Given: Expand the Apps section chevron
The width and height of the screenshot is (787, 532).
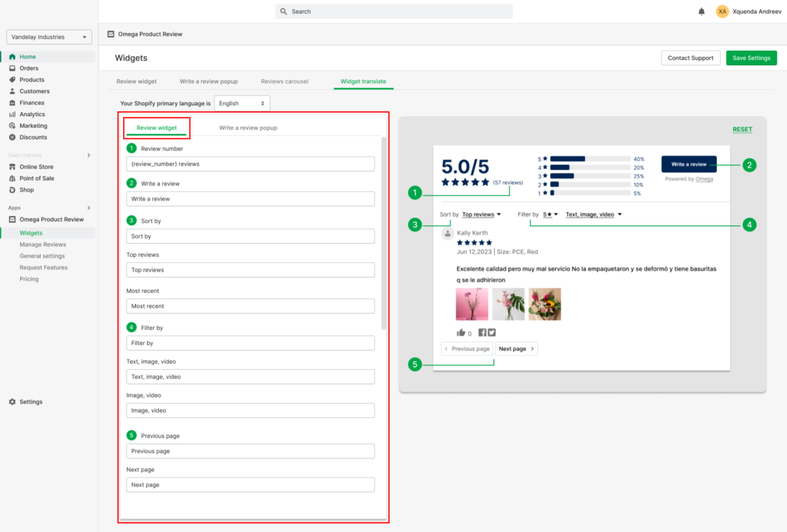Looking at the screenshot, I should pos(89,208).
